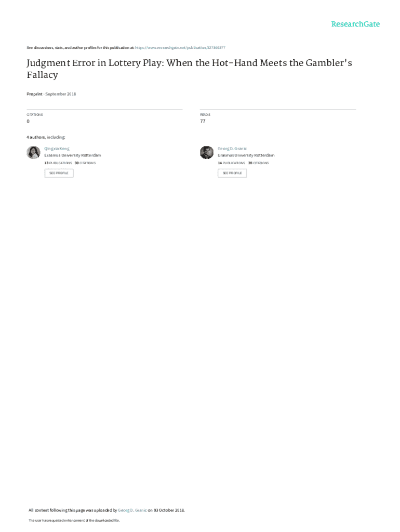This screenshot has width=400, height=532.
Task: Click Georg D. Granic's 14 publications count
Action: 232,163
